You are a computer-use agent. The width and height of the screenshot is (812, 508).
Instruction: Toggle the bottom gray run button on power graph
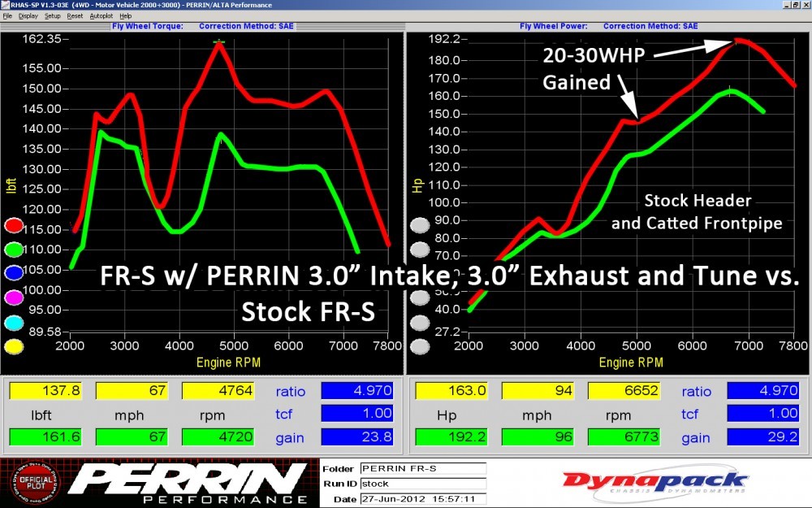point(420,346)
